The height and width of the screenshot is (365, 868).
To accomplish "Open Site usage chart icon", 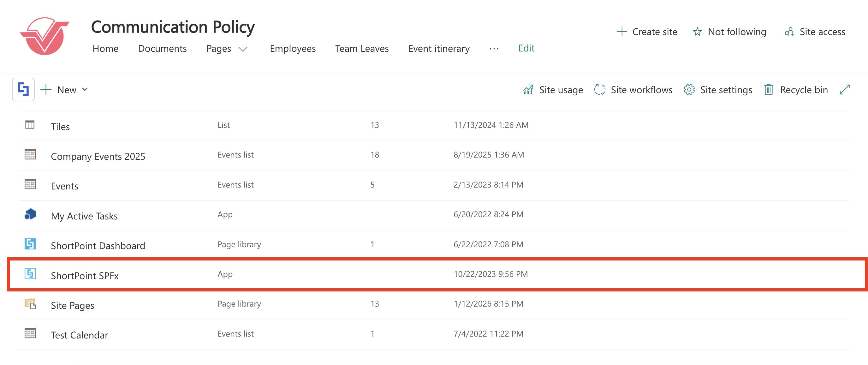I will (528, 90).
